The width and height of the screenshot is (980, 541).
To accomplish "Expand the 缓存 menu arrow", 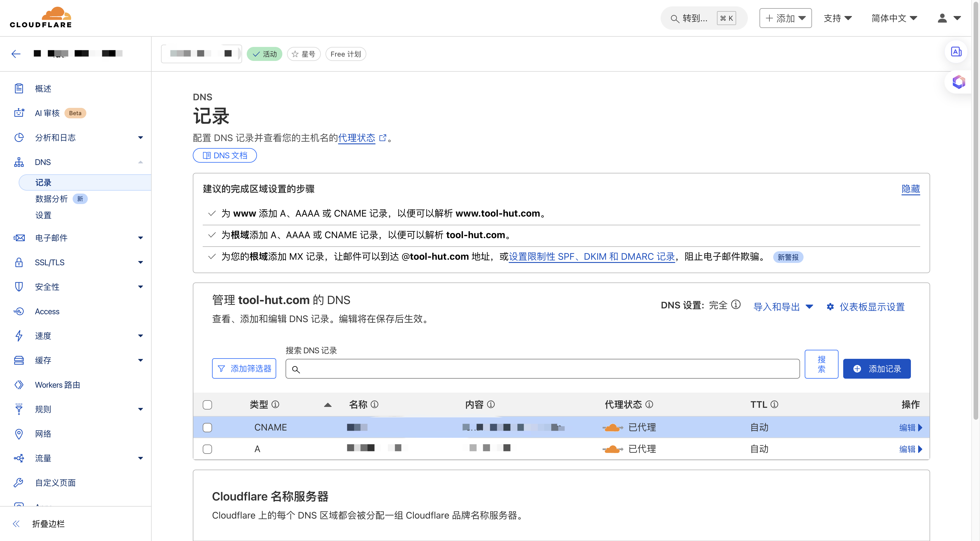I will pos(140,360).
